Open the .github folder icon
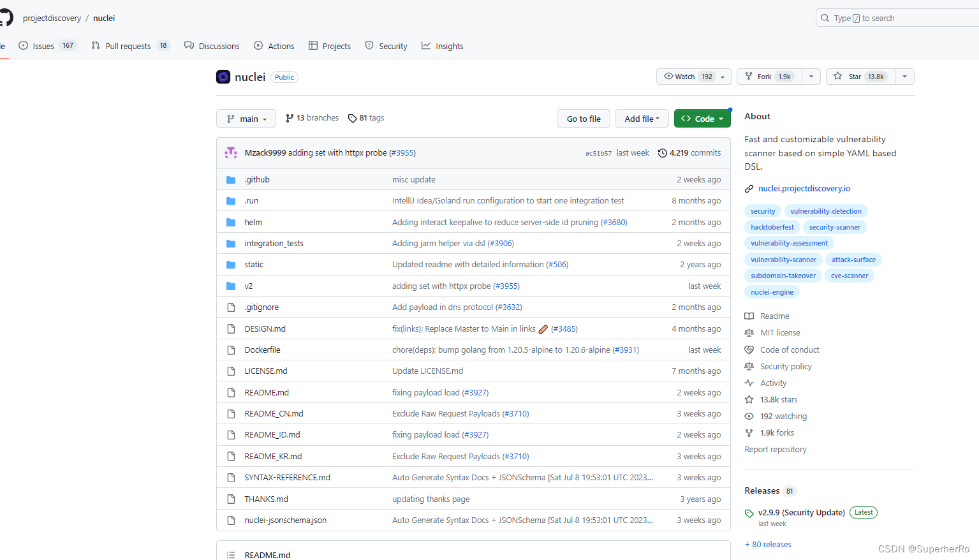 231,179
